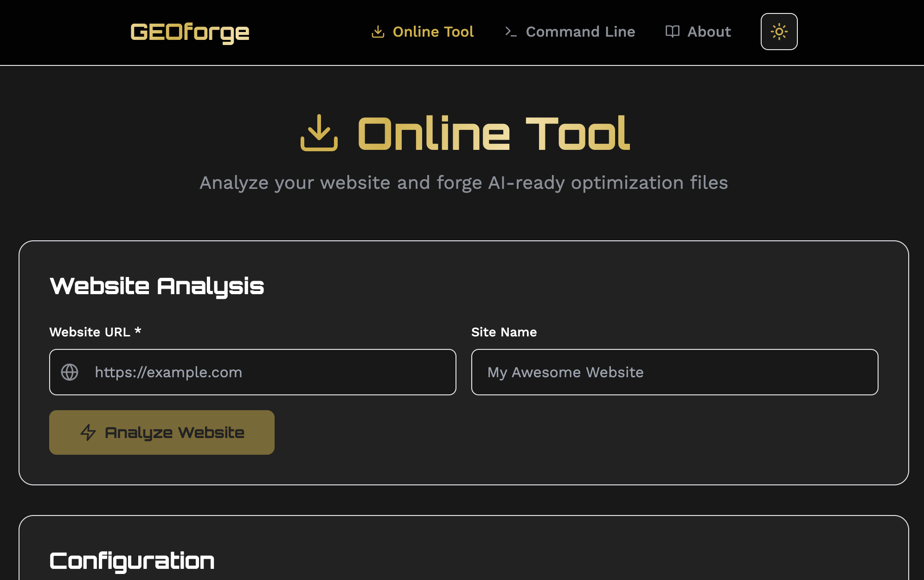Click the terminal prompt icon in the nav
This screenshot has height=580, width=924.
click(511, 32)
